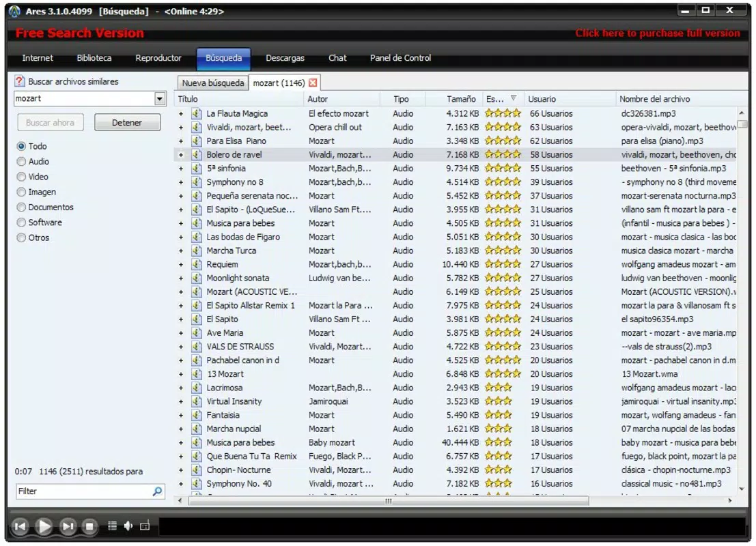This screenshot has width=756, height=546.
Task: Open Panel de Control tab
Action: (400, 58)
